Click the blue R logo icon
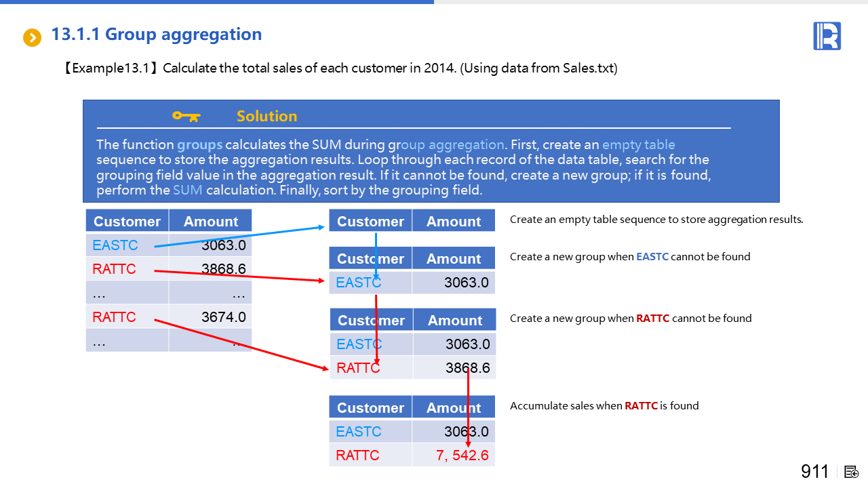 (827, 36)
